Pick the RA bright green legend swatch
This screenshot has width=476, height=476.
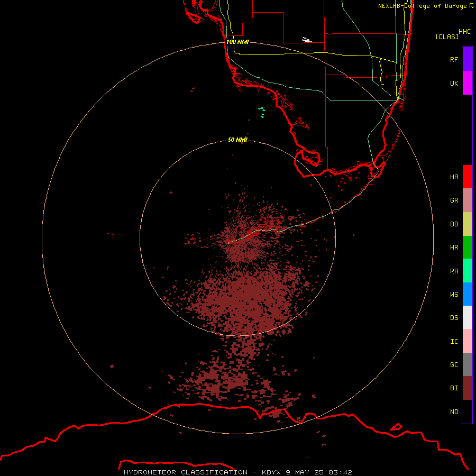click(467, 271)
